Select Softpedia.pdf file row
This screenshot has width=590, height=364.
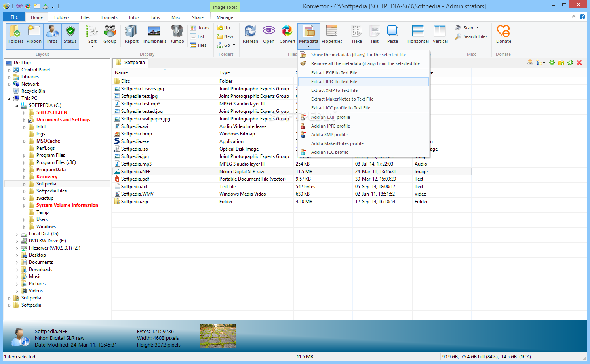[x=292, y=179]
